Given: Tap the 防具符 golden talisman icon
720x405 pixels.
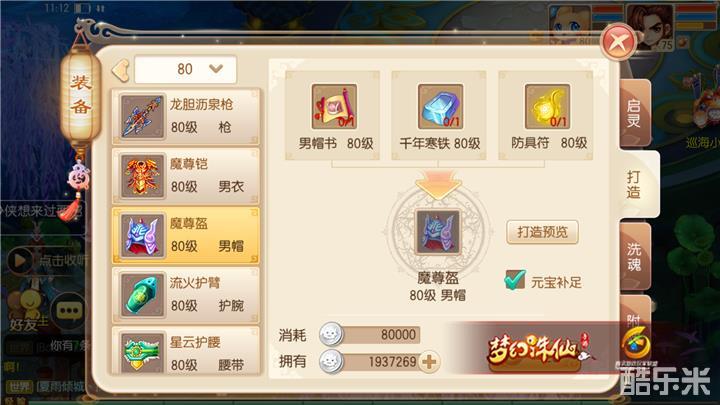Looking at the screenshot, I should click(x=547, y=107).
